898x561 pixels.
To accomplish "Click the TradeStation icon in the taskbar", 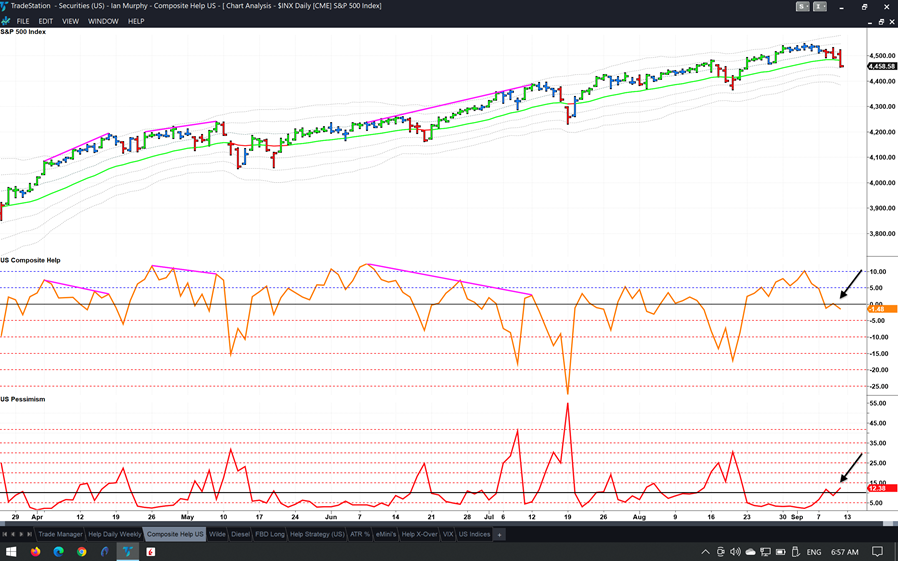I will click(x=128, y=551).
